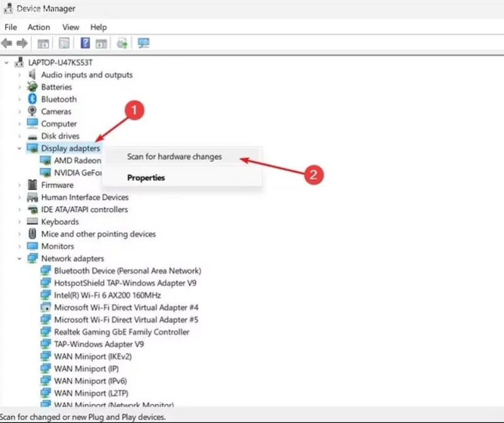Select Intel(R) Wi-Fi 6 AX200 160MHz adapter
Viewport: 504px width, 423px height.
coord(107,295)
